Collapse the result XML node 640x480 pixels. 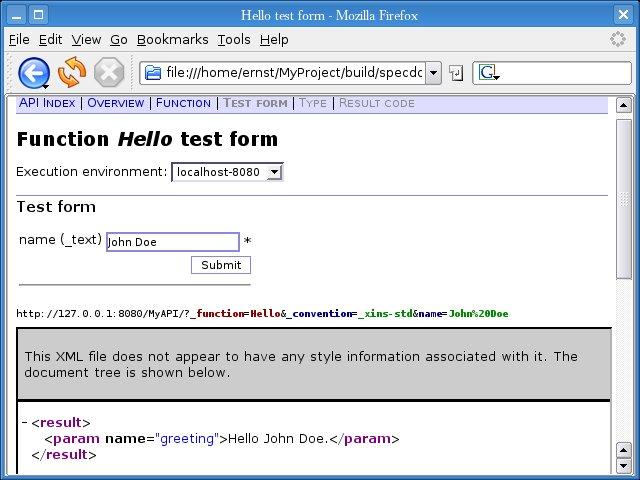pyautogui.click(x=24, y=423)
